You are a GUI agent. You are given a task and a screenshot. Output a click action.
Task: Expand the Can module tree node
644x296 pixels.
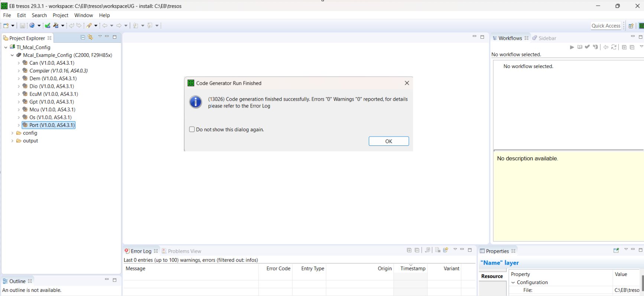[19, 63]
